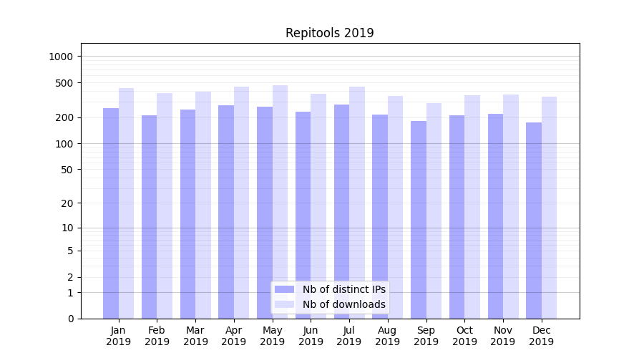Select the 'Nb of distinct IPs' legend label
The image size is (644, 358).
(343, 289)
